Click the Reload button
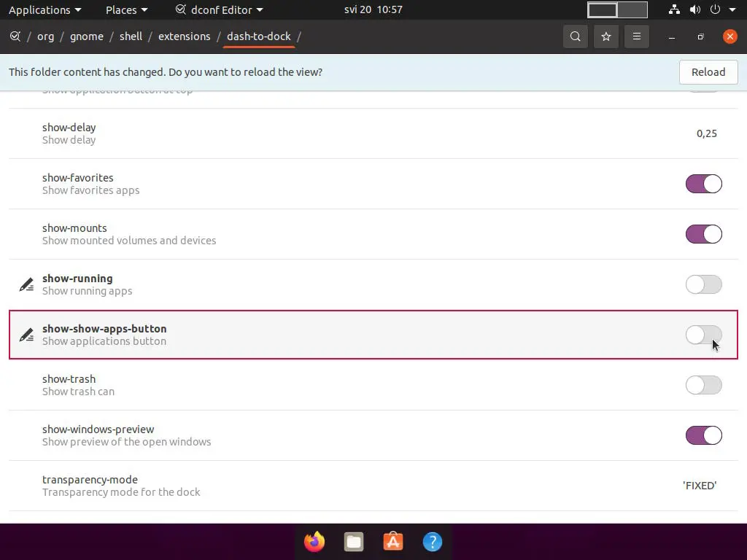This screenshot has width=747, height=560. pyautogui.click(x=708, y=72)
